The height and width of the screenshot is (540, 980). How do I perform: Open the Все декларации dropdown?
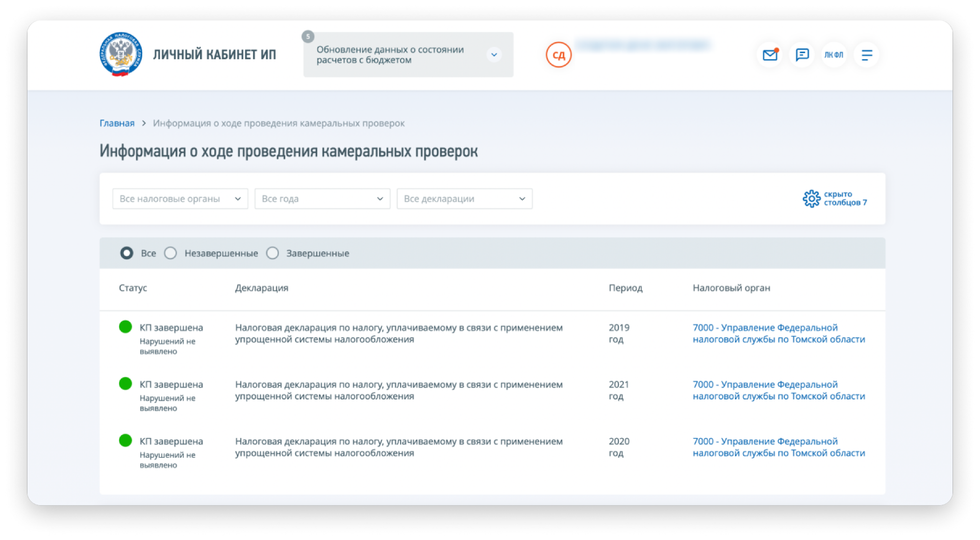465,198
